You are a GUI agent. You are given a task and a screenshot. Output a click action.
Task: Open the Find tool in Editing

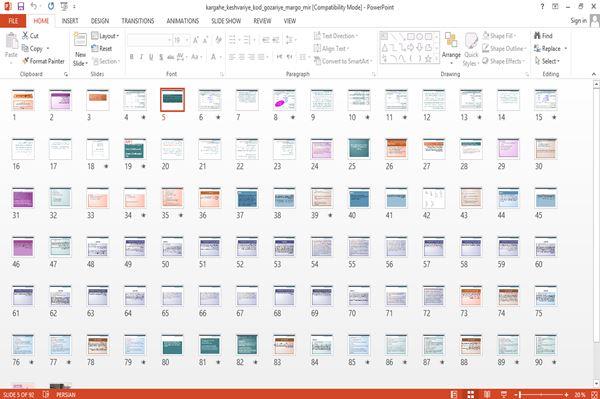point(543,36)
